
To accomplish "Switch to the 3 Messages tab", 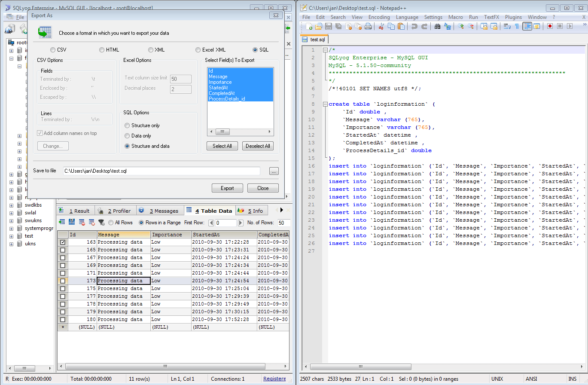I will coord(160,211).
